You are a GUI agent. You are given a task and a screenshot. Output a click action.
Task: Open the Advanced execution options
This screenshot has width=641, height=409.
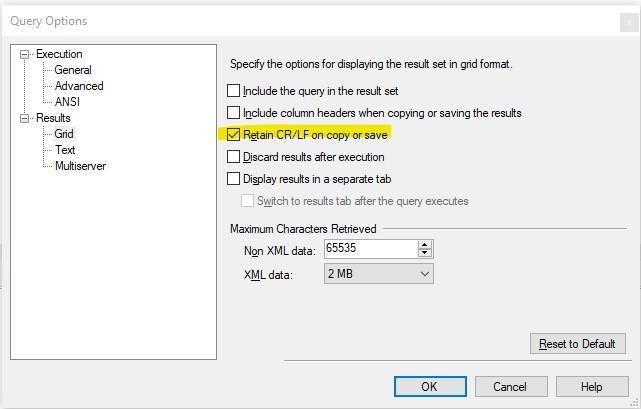click(79, 86)
